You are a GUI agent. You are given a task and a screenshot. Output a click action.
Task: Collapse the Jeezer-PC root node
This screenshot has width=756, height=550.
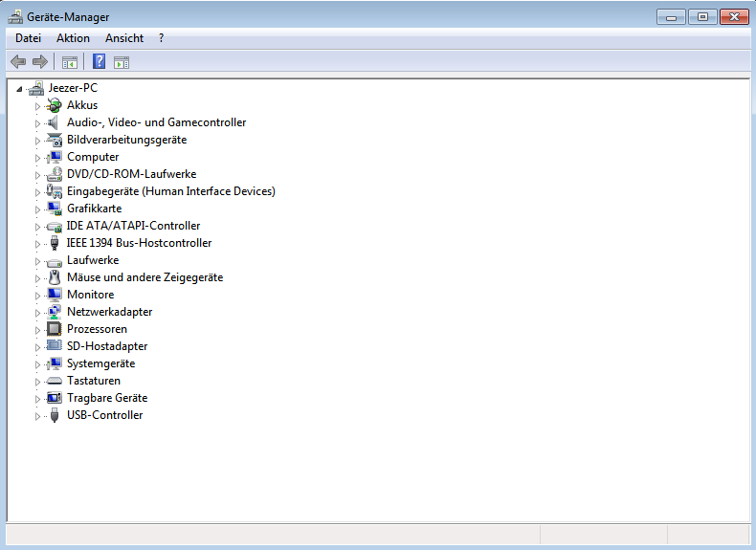(x=19, y=89)
